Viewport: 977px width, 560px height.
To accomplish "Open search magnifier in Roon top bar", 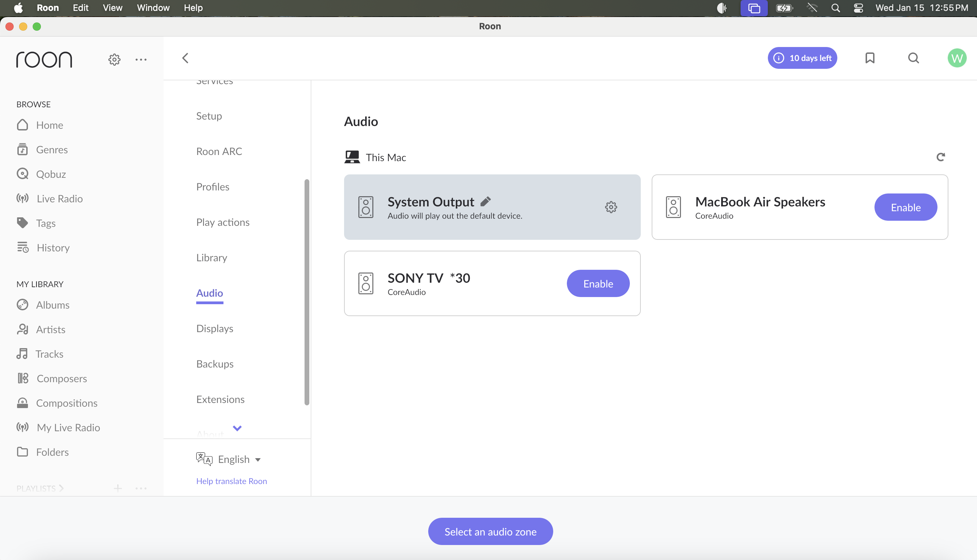I will [x=914, y=58].
